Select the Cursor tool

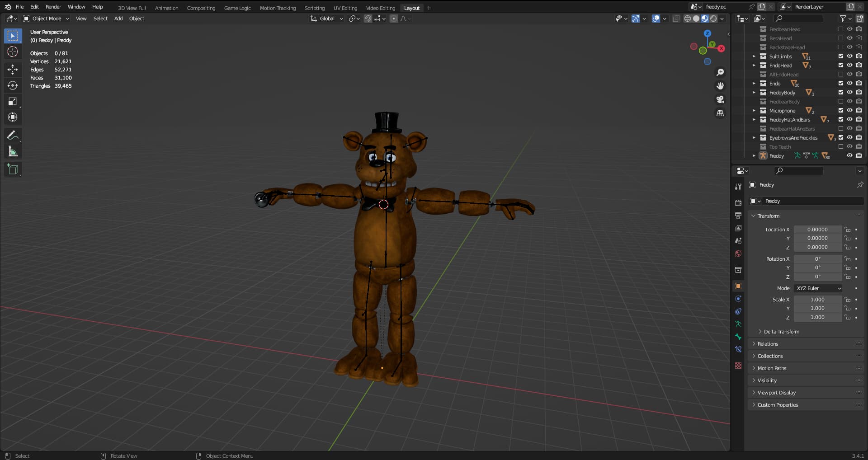(x=13, y=52)
